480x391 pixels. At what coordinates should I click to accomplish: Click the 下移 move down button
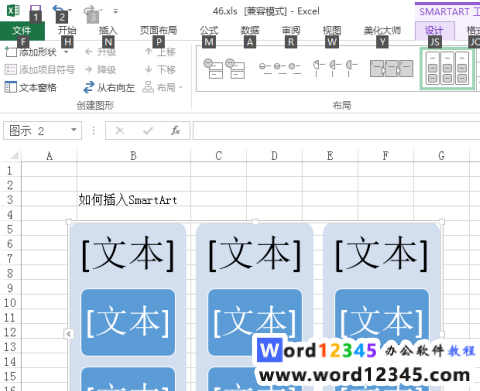pos(160,70)
